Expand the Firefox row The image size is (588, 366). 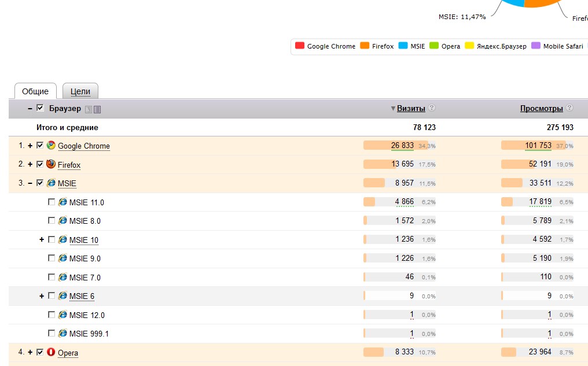tap(30, 164)
